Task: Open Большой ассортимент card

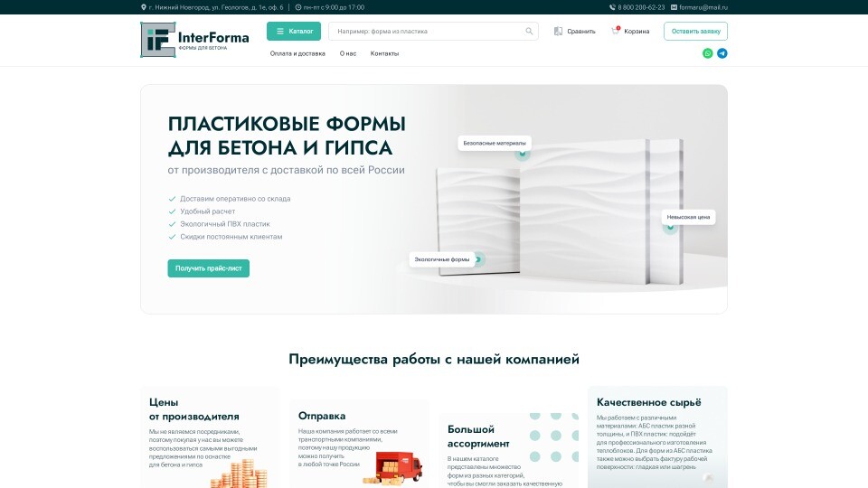Action: click(x=508, y=450)
